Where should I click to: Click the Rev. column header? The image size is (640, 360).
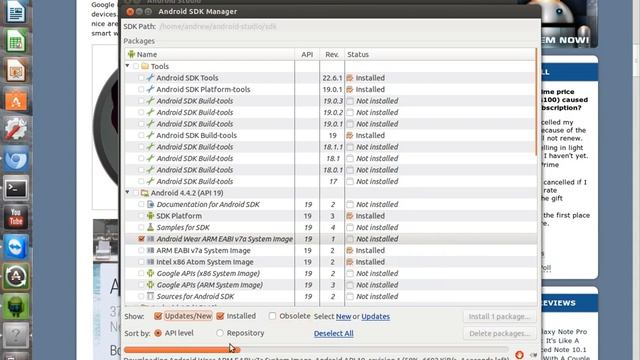pyautogui.click(x=332, y=54)
